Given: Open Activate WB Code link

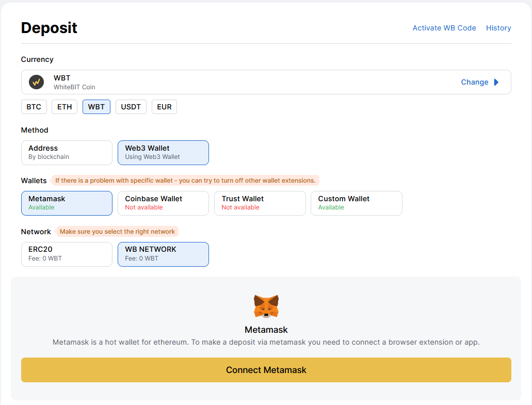Looking at the screenshot, I should click(444, 28).
